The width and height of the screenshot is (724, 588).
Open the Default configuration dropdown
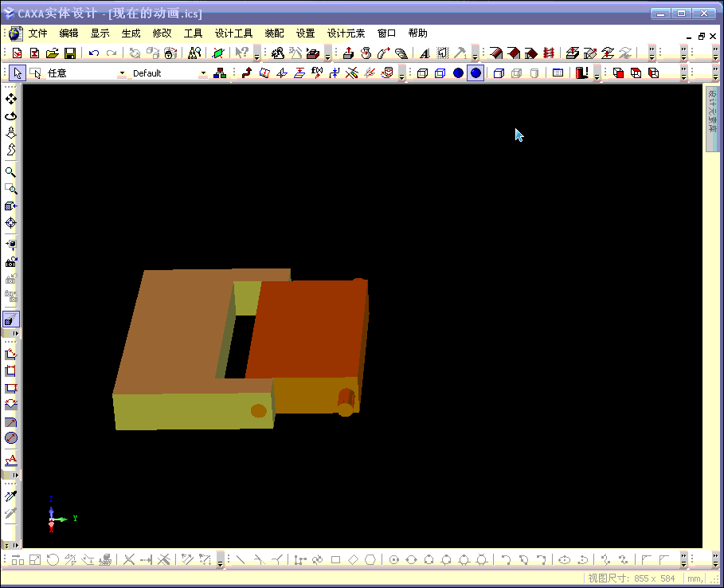pyautogui.click(x=203, y=73)
